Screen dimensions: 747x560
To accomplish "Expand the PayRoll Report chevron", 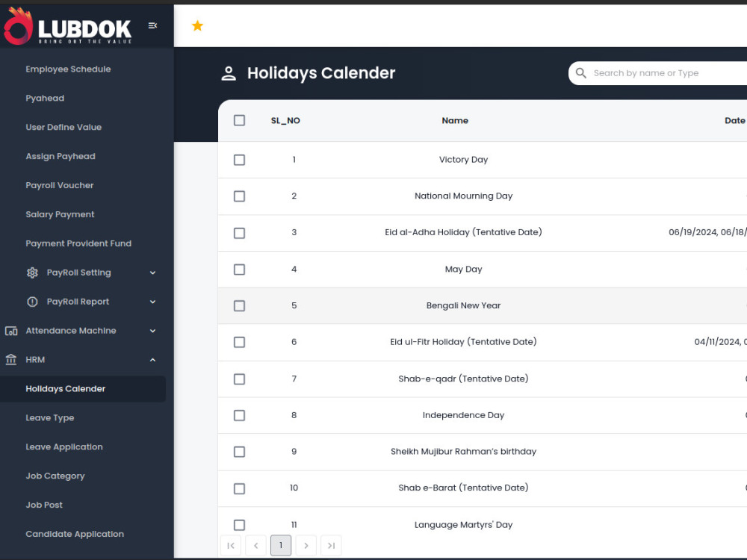I will pos(152,302).
